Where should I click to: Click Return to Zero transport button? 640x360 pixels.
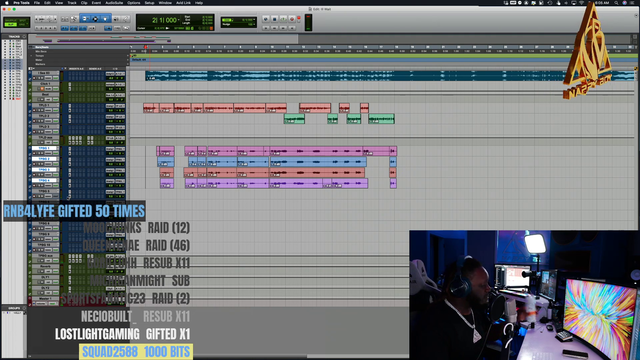(x=266, y=28)
